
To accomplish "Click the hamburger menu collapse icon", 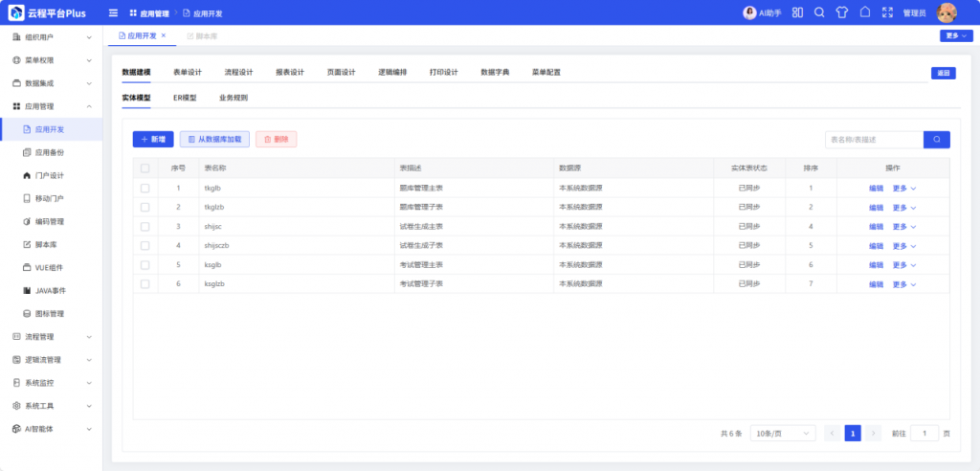I will 113,12.
